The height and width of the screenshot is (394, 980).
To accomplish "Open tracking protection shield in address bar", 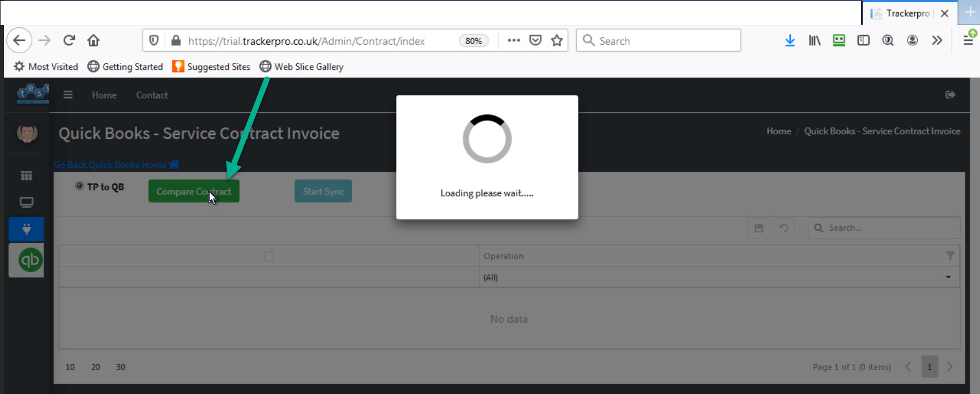I will click(x=154, y=41).
